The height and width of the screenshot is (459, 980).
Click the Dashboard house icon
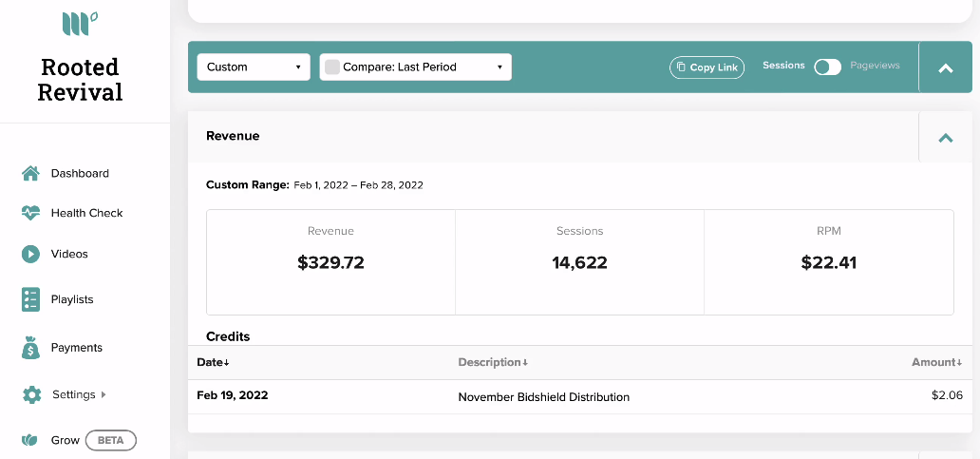click(x=30, y=173)
